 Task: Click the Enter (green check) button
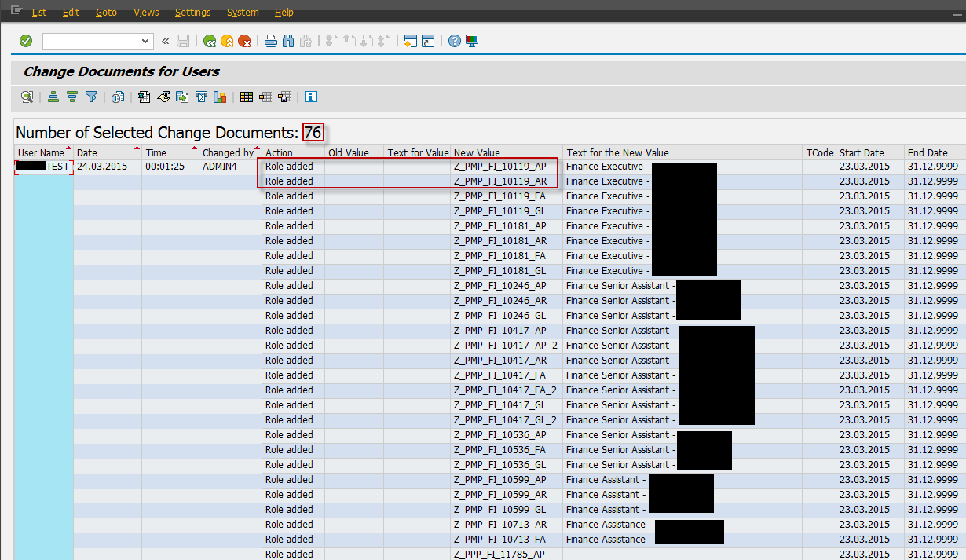tap(26, 40)
